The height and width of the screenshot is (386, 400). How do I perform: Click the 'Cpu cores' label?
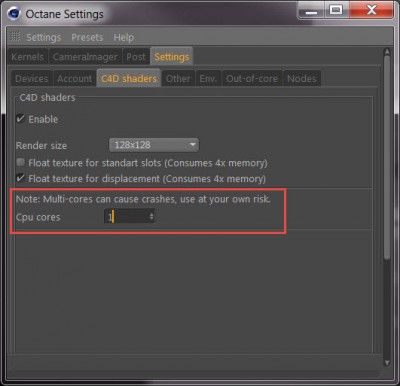(x=38, y=217)
